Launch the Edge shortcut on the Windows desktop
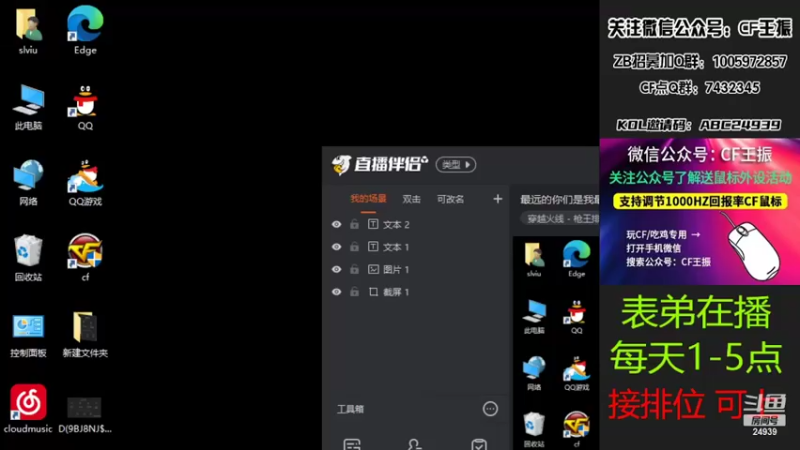Viewport: 800px width, 450px height. point(85,31)
